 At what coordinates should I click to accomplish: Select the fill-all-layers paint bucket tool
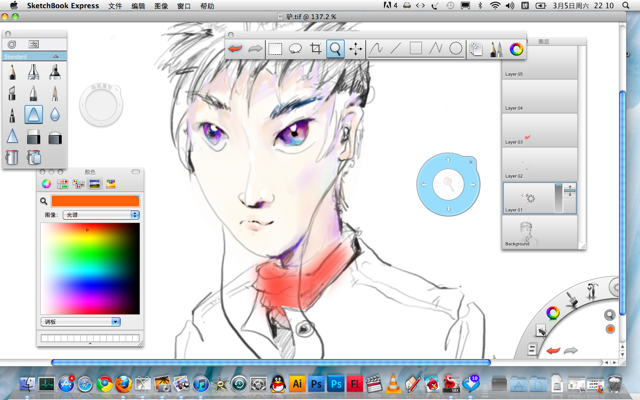34,157
